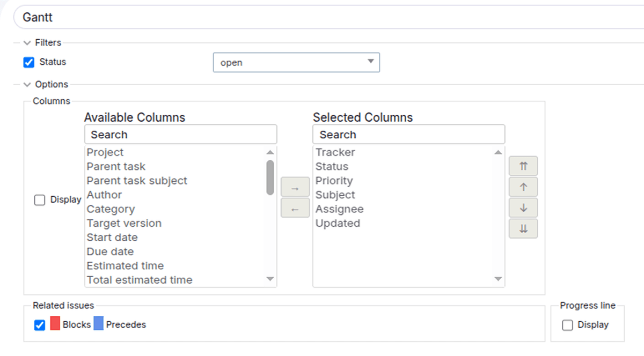The width and height of the screenshot is (644, 356).
Task: Click the down scroll arrow of Available Columns
Action: [270, 279]
